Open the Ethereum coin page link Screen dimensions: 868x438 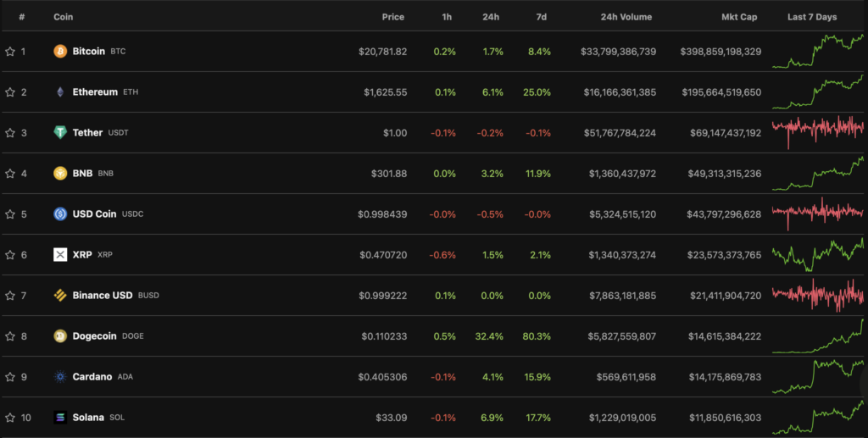click(x=95, y=91)
